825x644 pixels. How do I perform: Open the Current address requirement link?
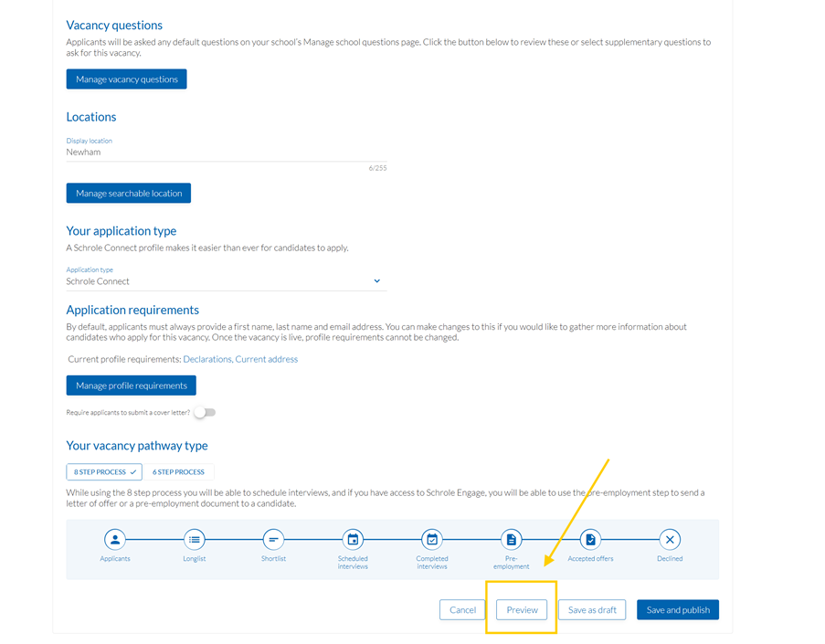(266, 359)
